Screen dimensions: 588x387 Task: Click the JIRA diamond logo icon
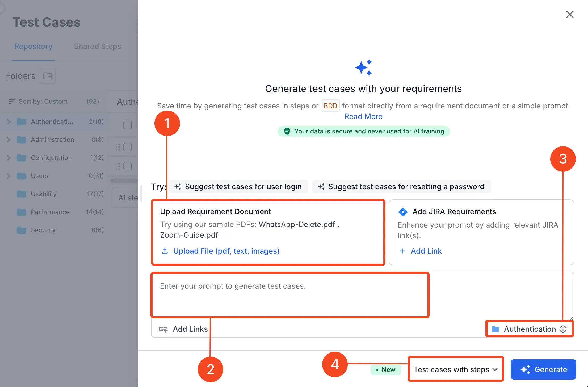[x=403, y=212]
